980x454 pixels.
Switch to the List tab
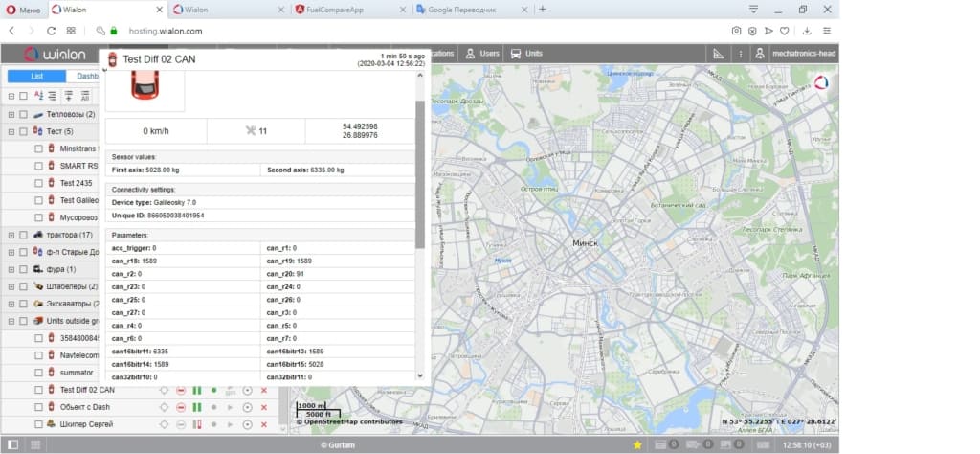[36, 77]
